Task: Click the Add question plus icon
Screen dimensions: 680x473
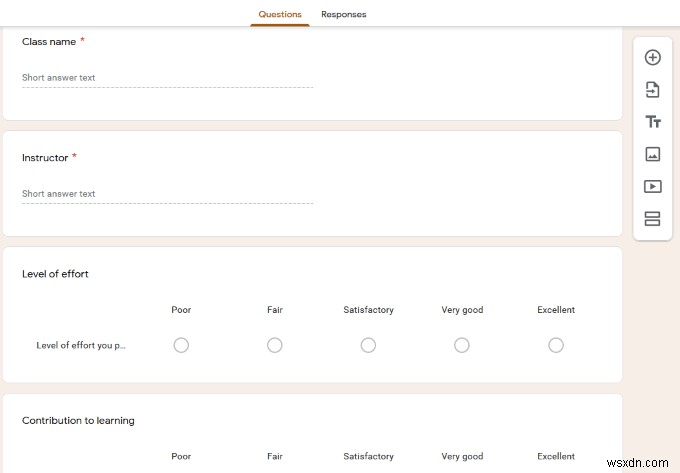Action: tap(652, 58)
